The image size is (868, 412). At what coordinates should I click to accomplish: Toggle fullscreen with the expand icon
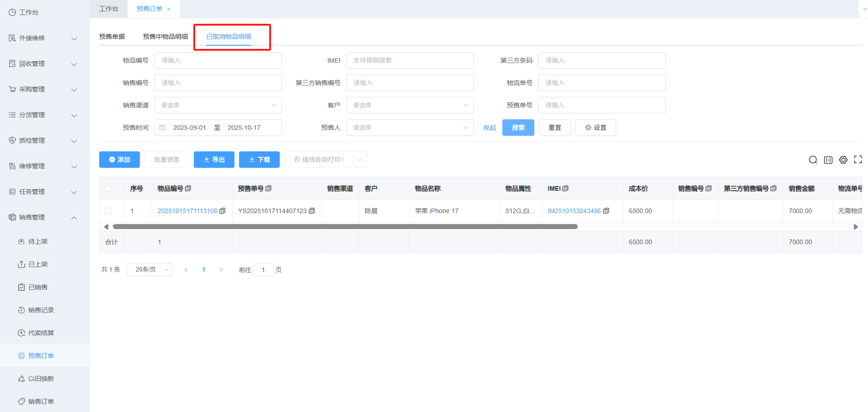pos(858,160)
